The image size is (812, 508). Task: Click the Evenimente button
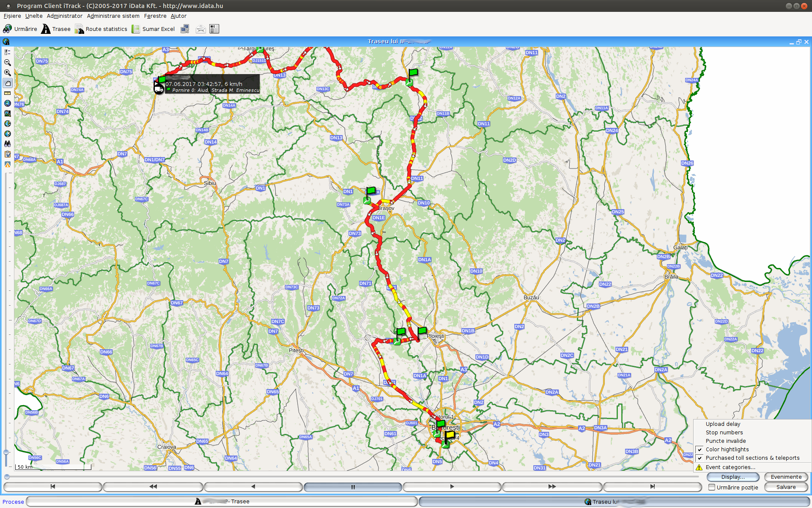[x=786, y=477]
